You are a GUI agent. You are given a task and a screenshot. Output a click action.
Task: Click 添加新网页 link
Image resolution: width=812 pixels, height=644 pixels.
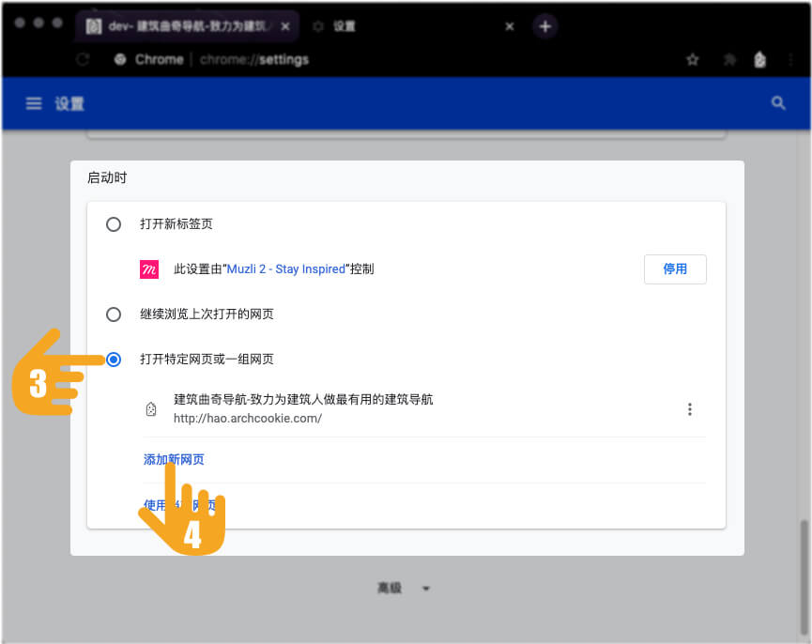[x=174, y=460]
